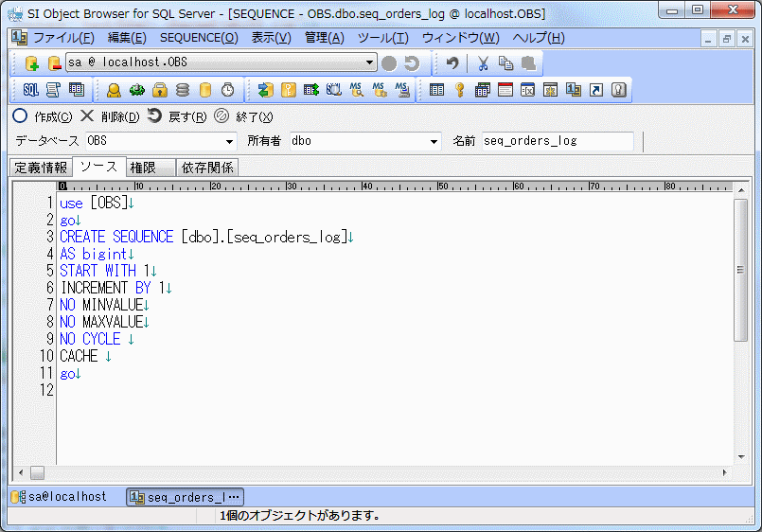Switch to the 依存関係 tab

click(208, 168)
